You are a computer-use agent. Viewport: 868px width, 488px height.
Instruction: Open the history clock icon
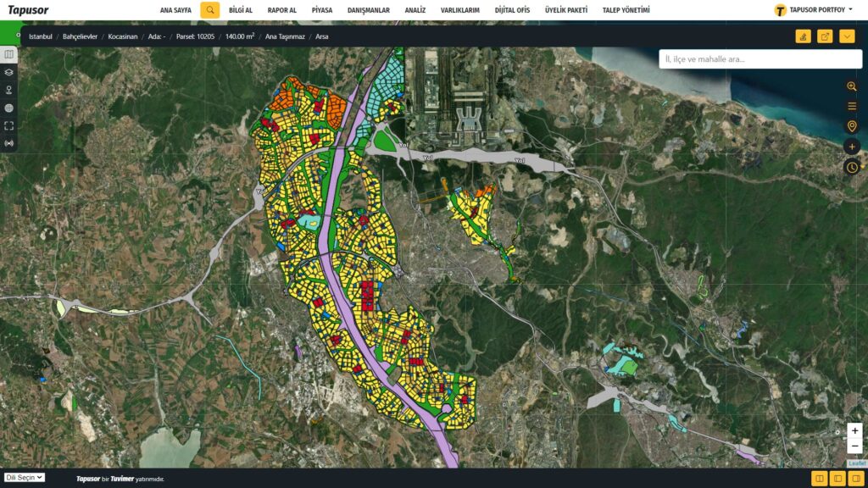point(852,167)
